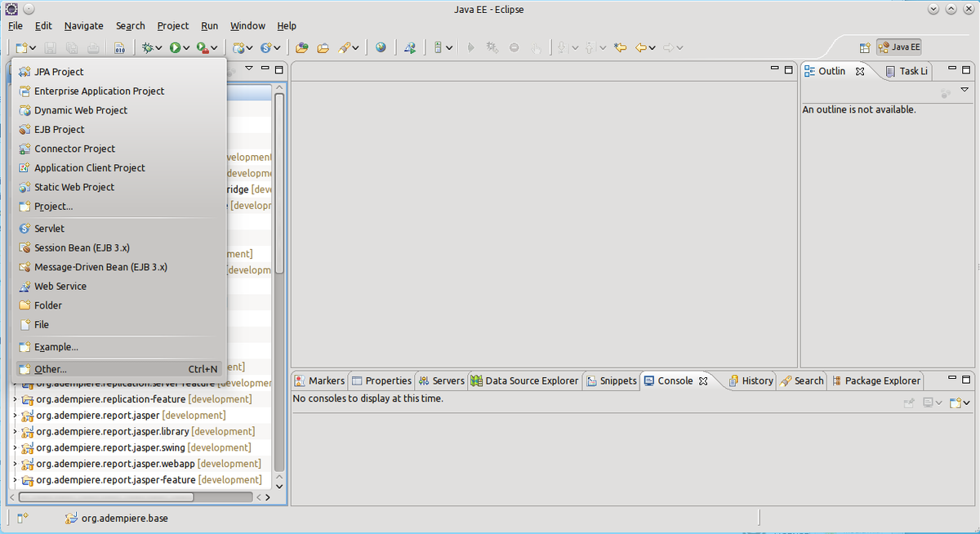Click the Open Perspective icon
This screenshot has height=534, width=980.
point(864,47)
